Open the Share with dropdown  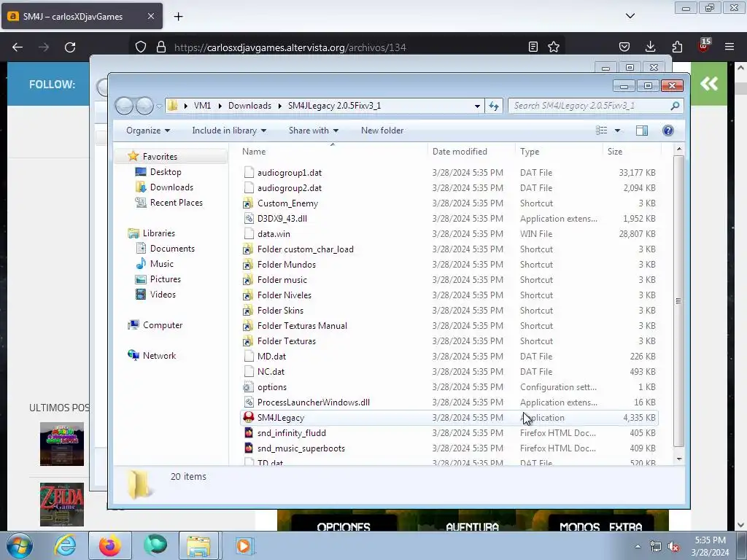coord(314,131)
